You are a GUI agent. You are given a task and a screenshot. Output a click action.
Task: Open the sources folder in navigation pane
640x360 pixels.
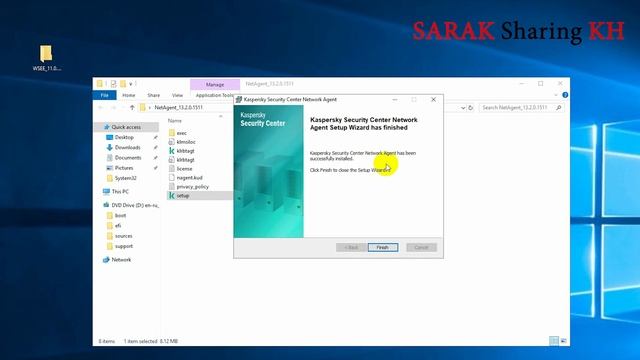coord(123,236)
